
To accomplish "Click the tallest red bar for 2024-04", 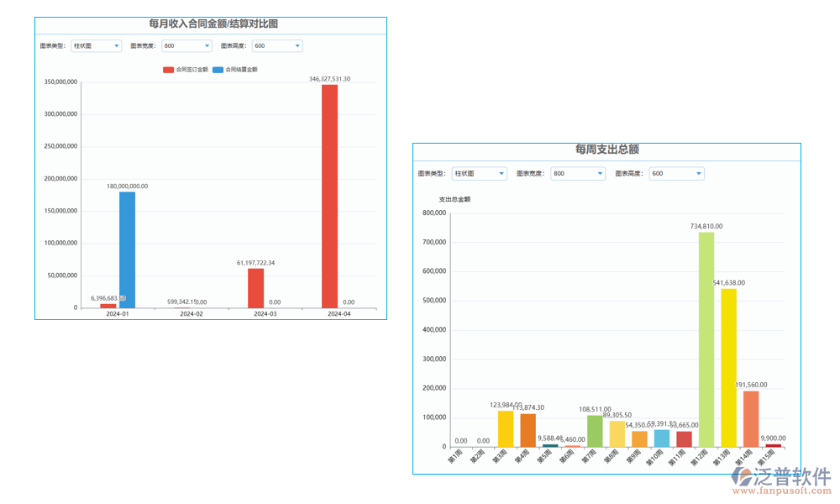I will [x=328, y=193].
